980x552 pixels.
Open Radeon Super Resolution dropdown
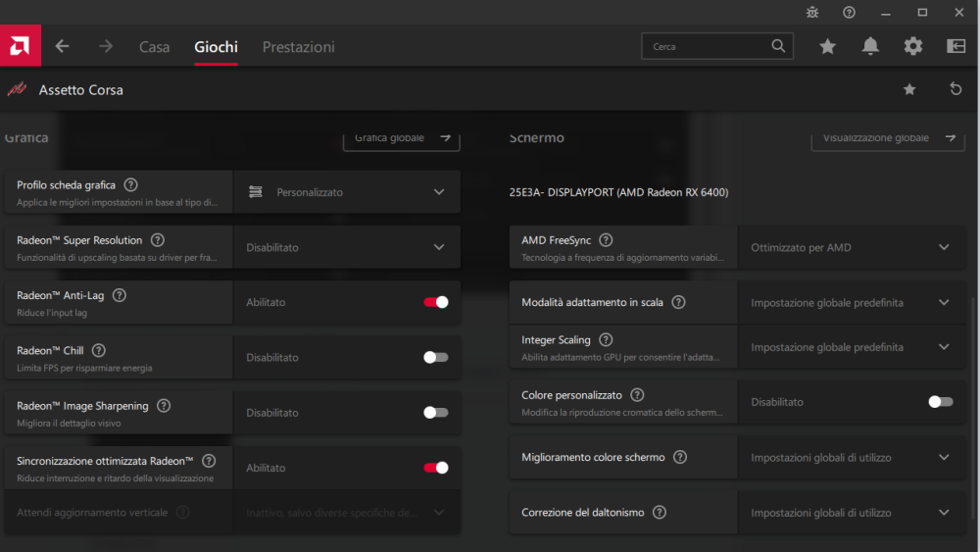(x=347, y=247)
